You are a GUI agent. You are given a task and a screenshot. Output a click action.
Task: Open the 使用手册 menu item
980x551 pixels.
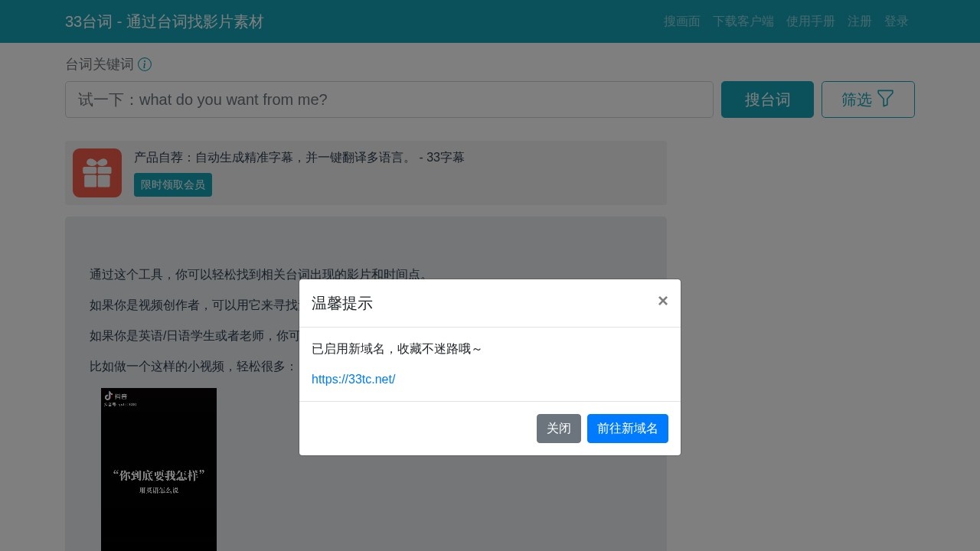[811, 21]
